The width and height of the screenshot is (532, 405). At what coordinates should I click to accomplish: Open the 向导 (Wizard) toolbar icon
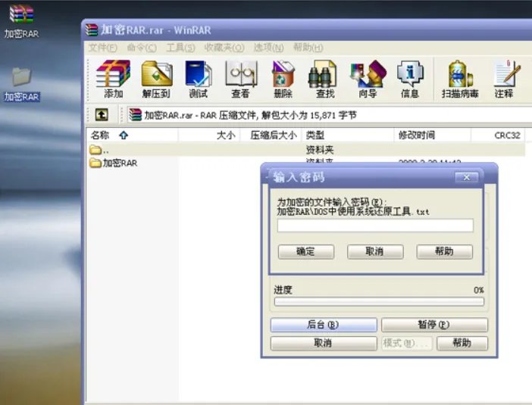(x=368, y=79)
